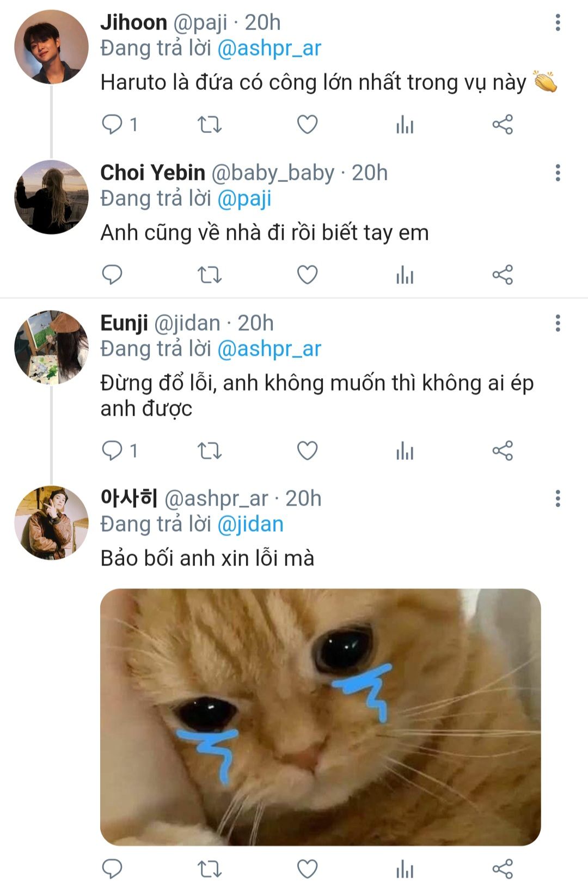
Task: Open @jidan mention in 아사히's reply
Action: (250, 524)
